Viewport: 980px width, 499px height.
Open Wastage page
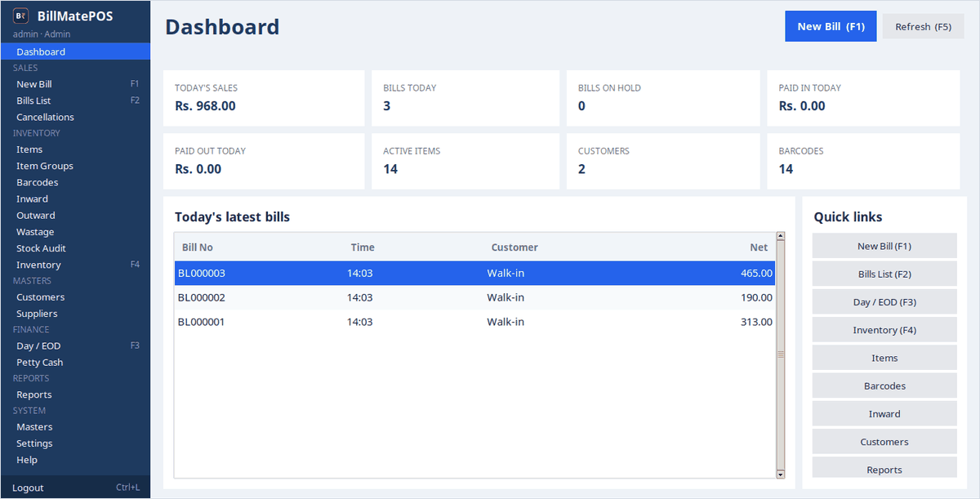(x=75, y=232)
